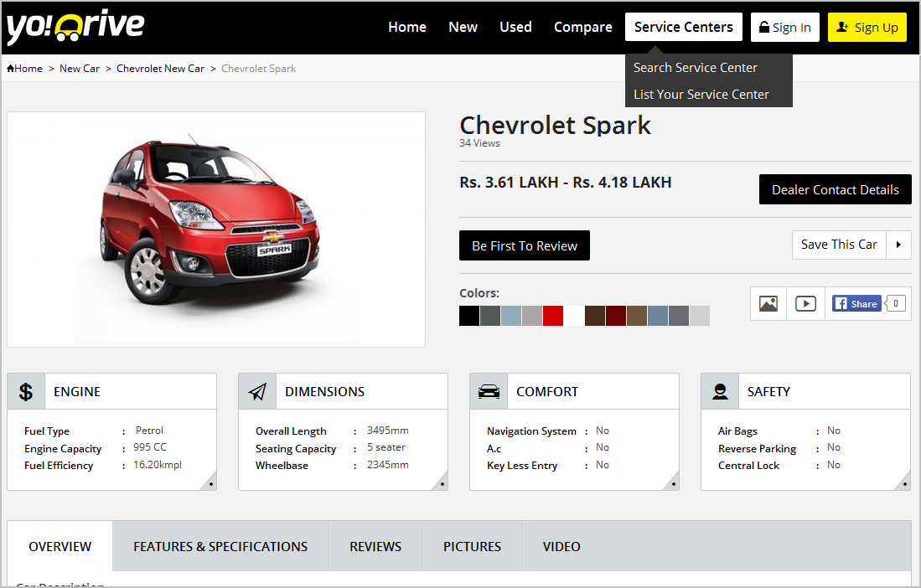Click the person icon beside SAFETY

[x=720, y=391]
